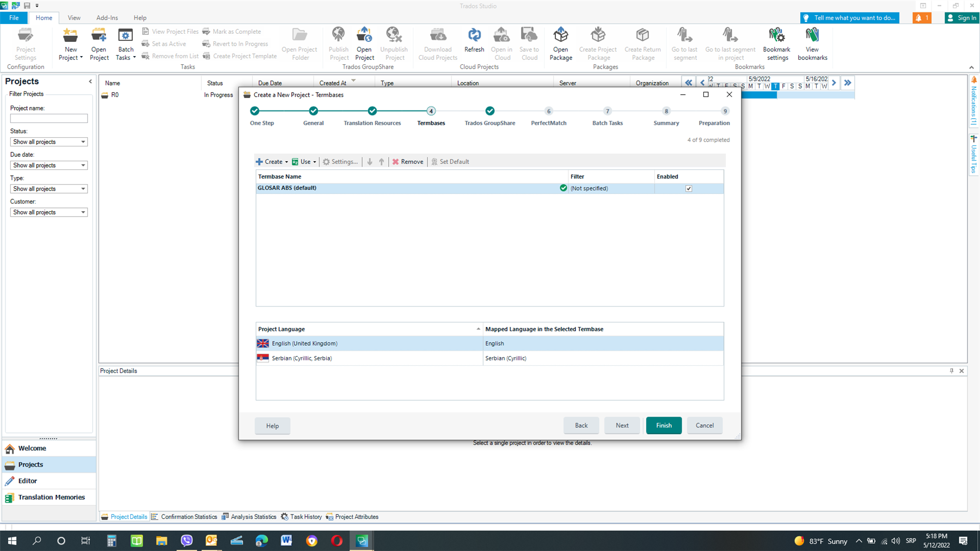Open Bookmark settings
Image resolution: width=980 pixels, height=551 pixels.
click(x=777, y=44)
